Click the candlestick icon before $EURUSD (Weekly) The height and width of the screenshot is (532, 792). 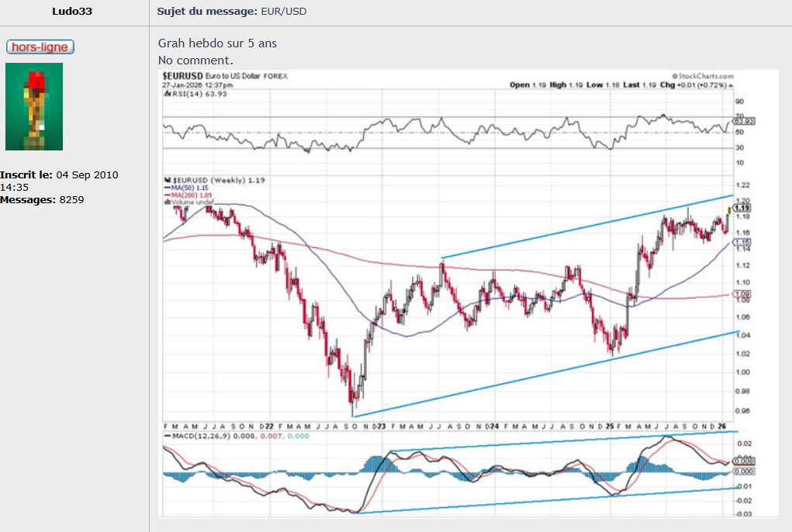166,180
